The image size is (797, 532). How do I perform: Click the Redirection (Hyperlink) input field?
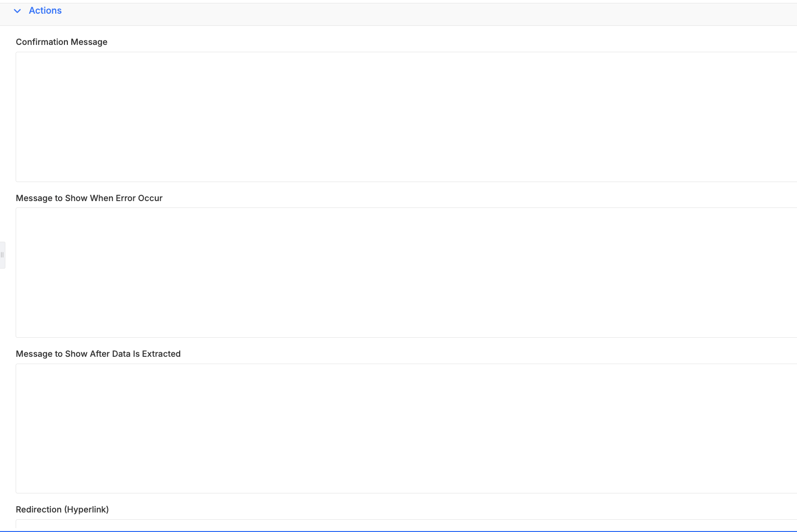(406, 524)
